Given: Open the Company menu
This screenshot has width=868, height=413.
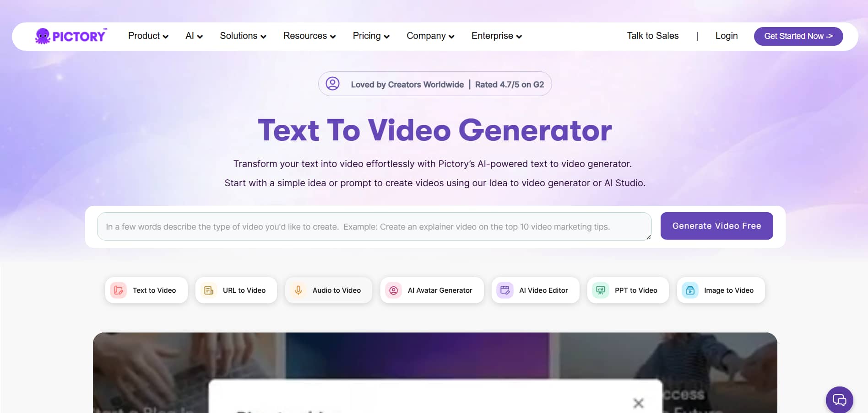Looking at the screenshot, I should pyautogui.click(x=426, y=36).
